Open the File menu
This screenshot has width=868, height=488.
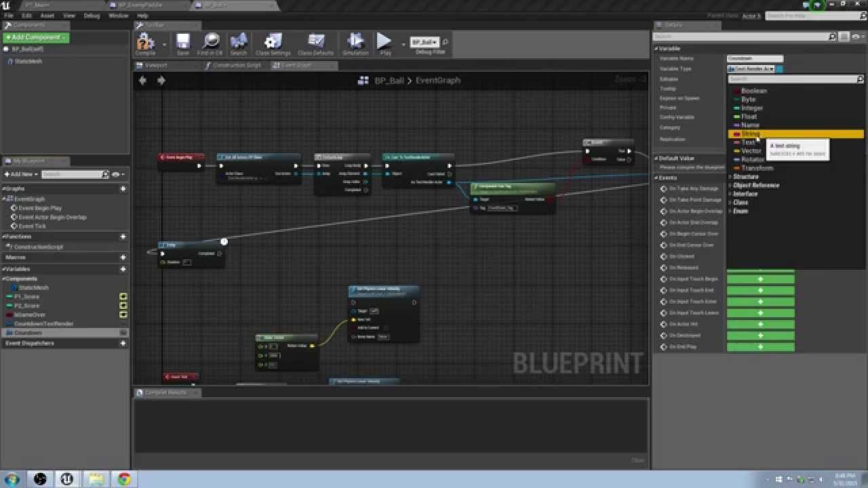(9, 16)
